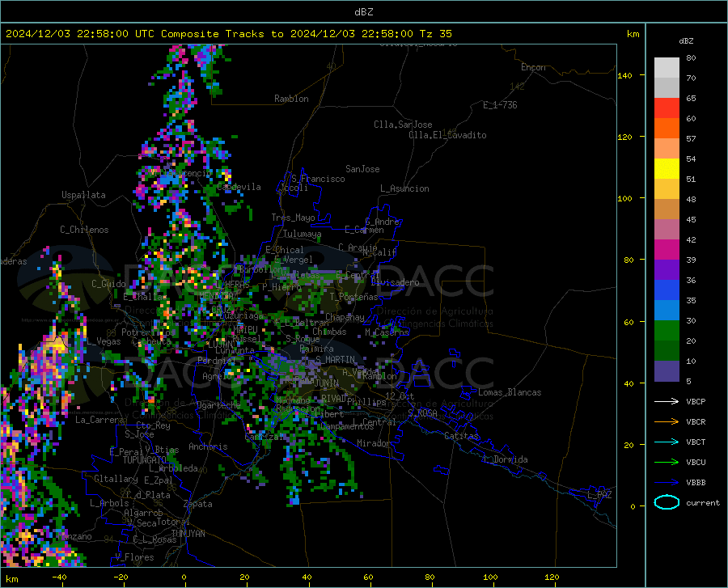Click the C_Chilenos place label
This screenshot has width=728, height=588.
[x=84, y=230]
